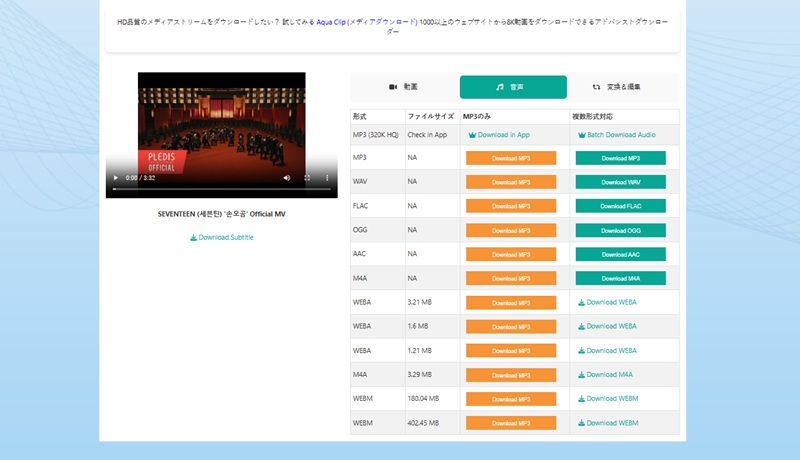Click the video progress seek bar
The height and width of the screenshot is (460, 800).
(x=220, y=189)
